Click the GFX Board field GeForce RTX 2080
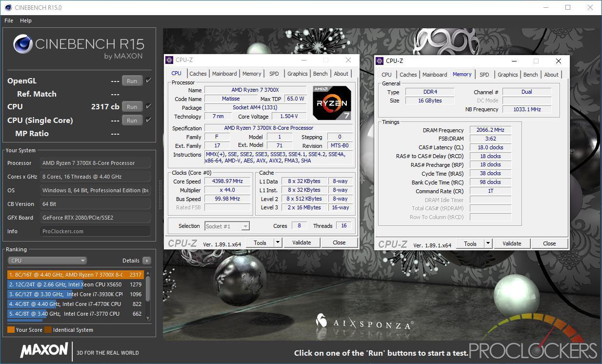 [x=95, y=218]
